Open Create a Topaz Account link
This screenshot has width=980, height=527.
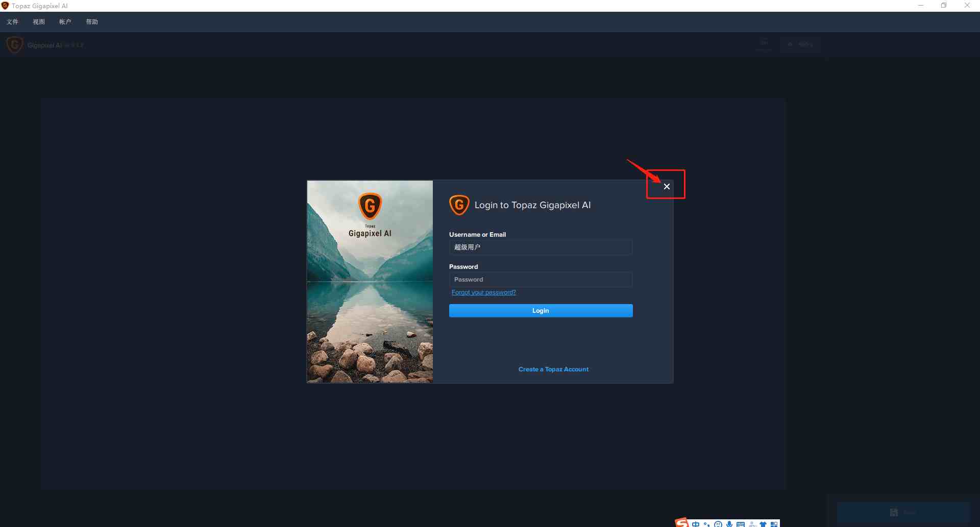(x=553, y=369)
